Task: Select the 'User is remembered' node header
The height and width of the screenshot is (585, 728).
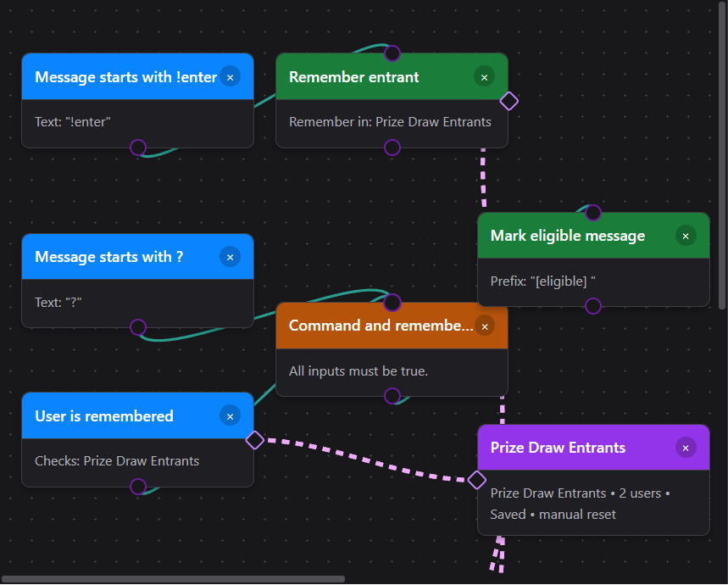Action: click(x=137, y=416)
